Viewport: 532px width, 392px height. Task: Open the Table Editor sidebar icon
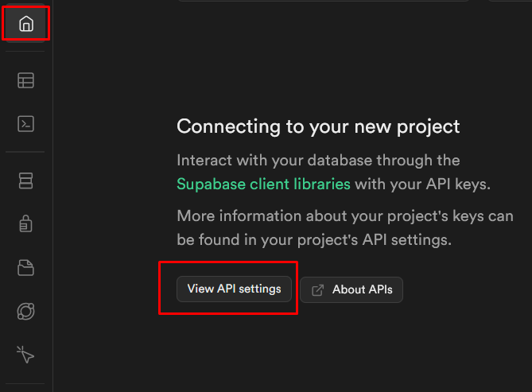[25, 80]
